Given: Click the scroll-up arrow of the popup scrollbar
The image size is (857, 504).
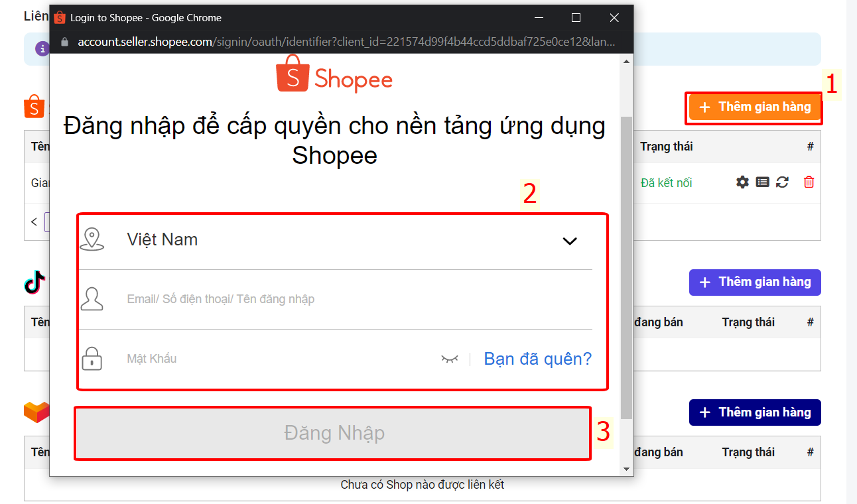Looking at the screenshot, I should (626, 61).
